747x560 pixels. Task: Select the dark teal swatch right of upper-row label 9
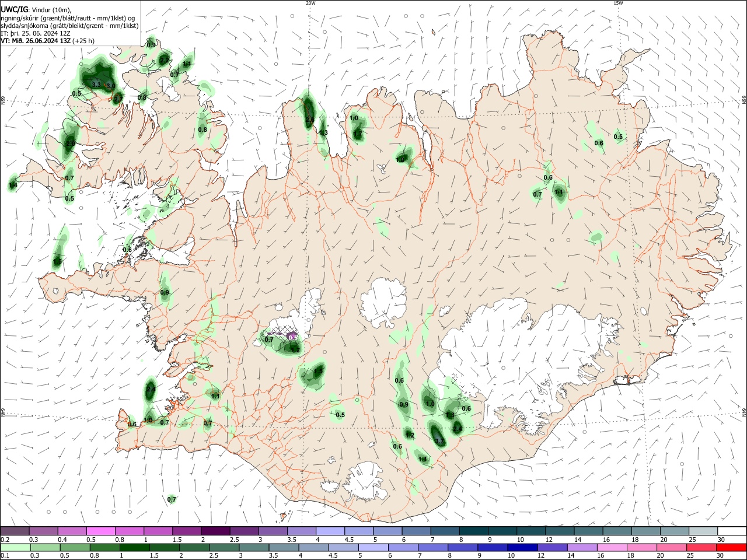pos(502,531)
